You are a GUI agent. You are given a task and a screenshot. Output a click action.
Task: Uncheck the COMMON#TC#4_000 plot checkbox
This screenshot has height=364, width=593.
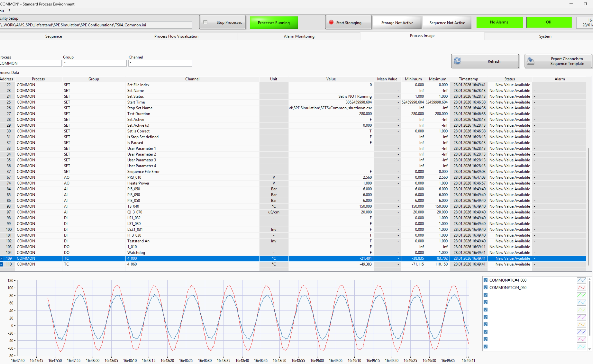tap(485, 280)
